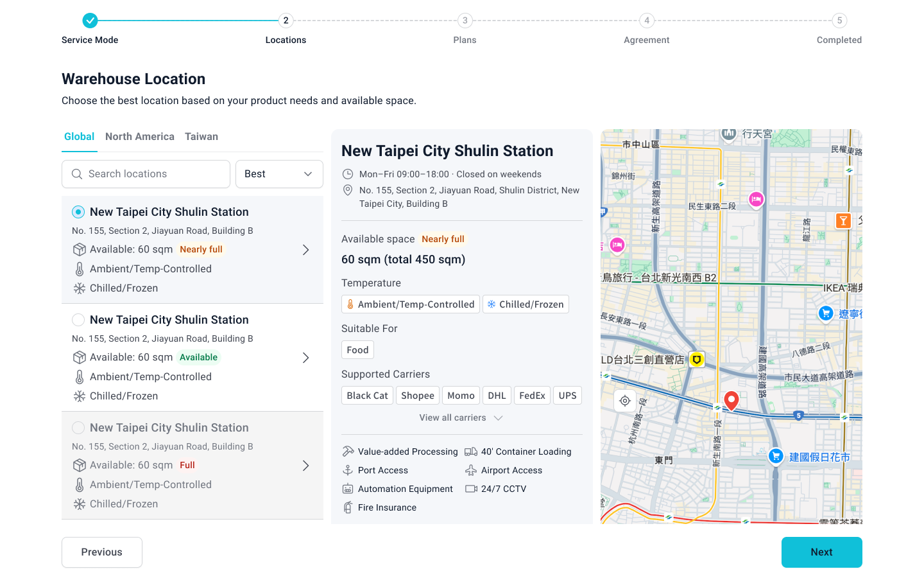The height and width of the screenshot is (578, 924).
Task: Click the Search locations input field
Action: (154, 174)
